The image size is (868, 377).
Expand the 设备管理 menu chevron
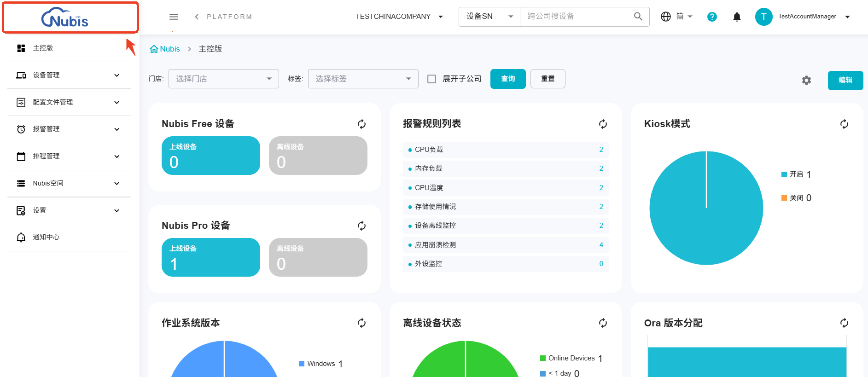(117, 75)
